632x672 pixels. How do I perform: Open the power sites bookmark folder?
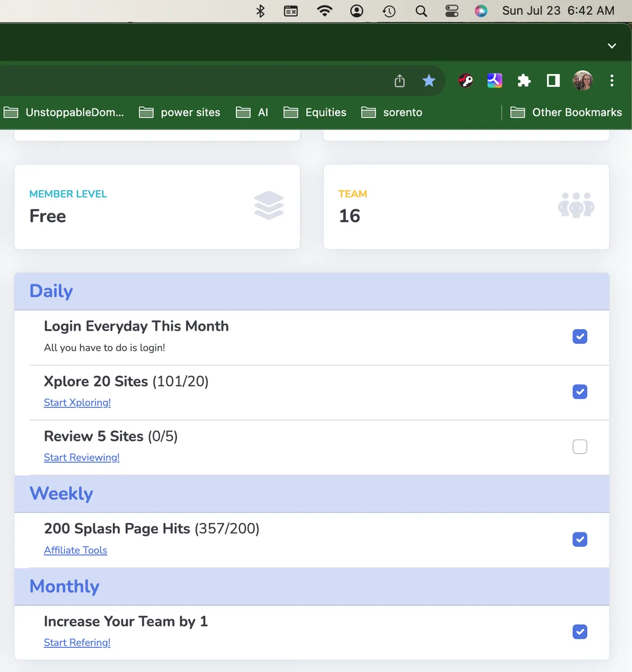180,112
